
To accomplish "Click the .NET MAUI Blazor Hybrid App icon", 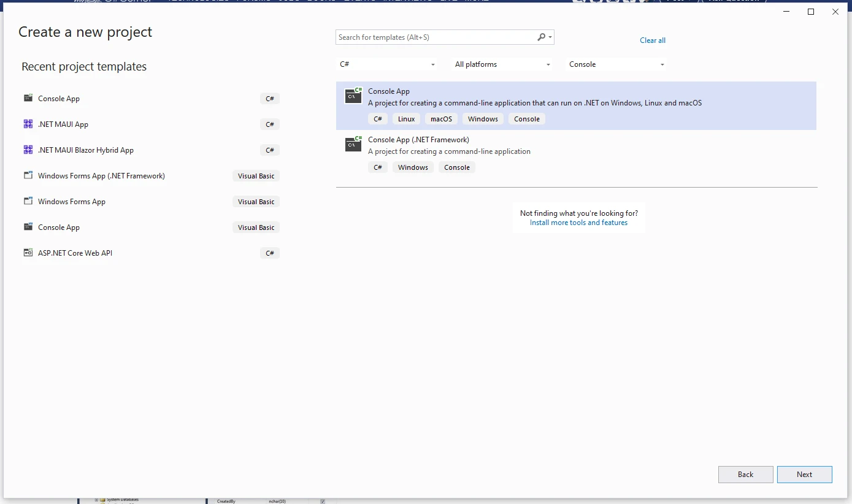I will [28, 150].
